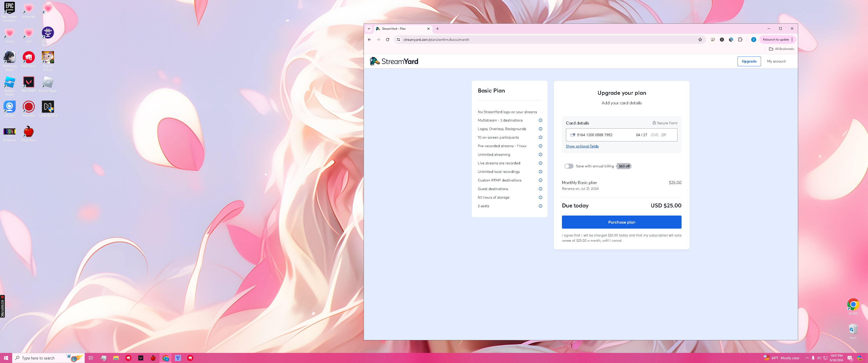Click the info icon beside Multistream - 3 destinations
This screenshot has width=868, height=363.
[540, 120]
